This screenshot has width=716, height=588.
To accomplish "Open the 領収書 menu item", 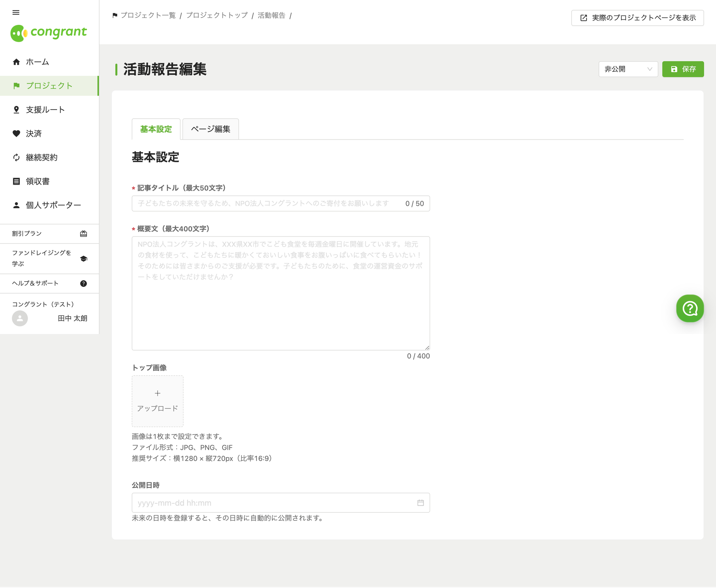I will point(49,181).
